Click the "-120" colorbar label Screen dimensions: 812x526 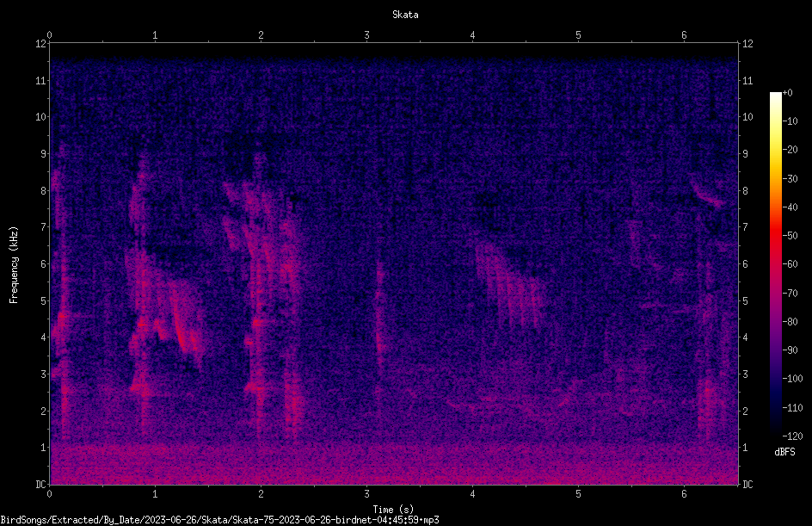pyautogui.click(x=792, y=436)
